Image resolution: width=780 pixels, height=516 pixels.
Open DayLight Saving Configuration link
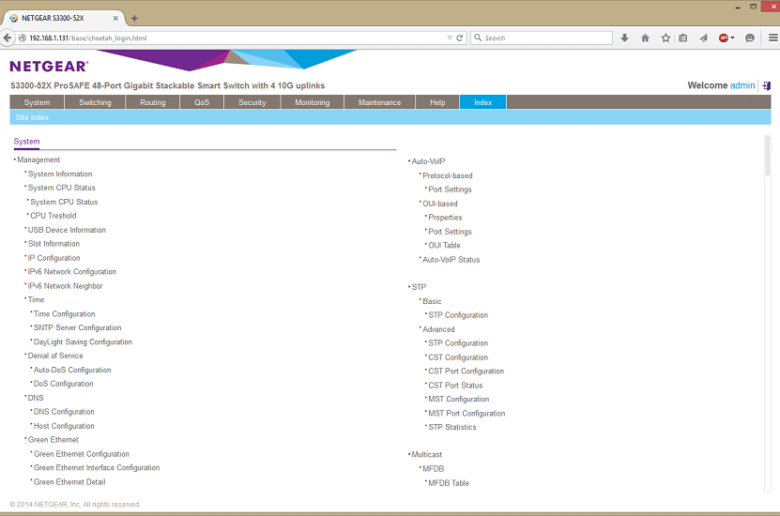click(x=83, y=342)
